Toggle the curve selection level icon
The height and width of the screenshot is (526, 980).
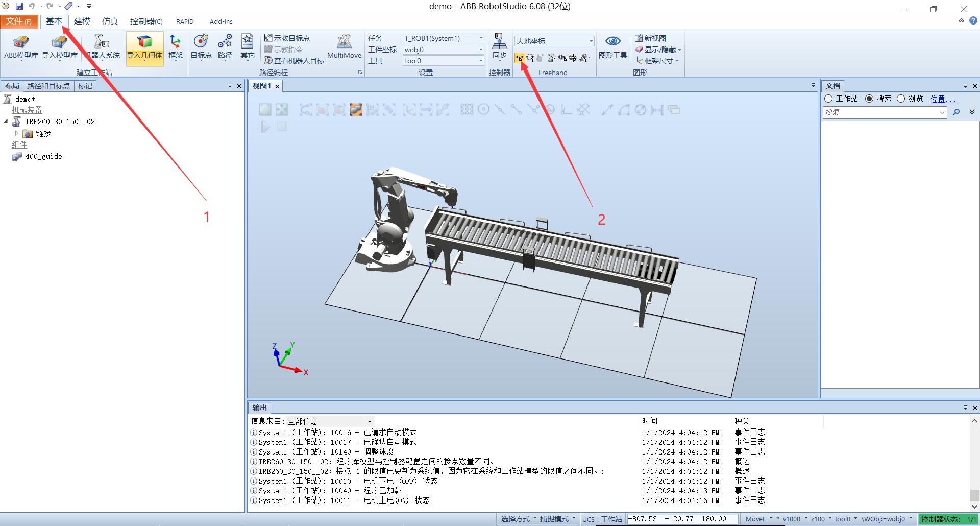(307, 109)
